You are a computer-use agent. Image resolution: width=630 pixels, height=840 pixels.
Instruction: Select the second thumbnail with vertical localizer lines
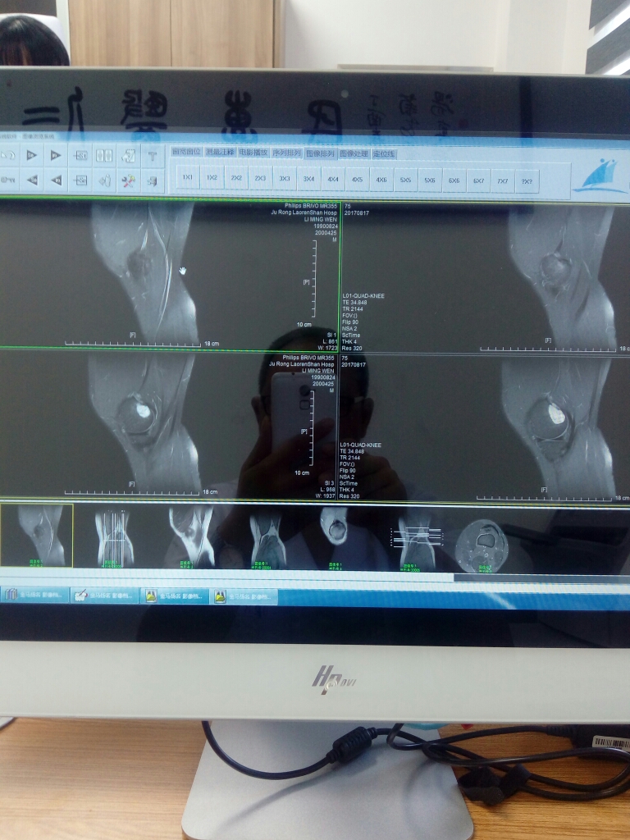point(115,537)
